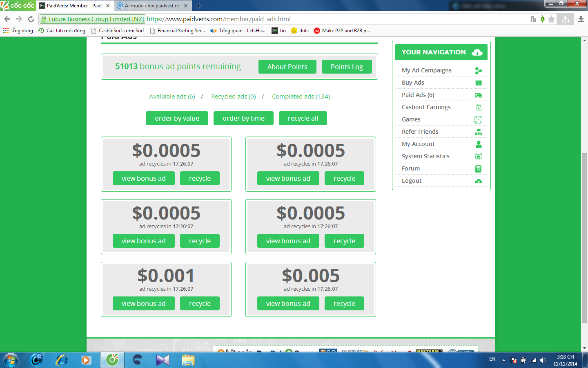Show Available ads (6)
Viewport: 588px width, 368px height.
(x=172, y=96)
